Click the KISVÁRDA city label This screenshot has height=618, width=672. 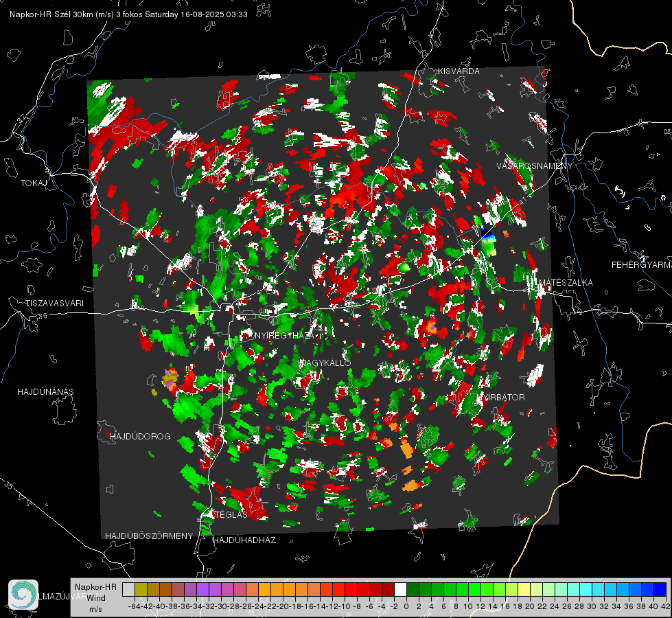[x=459, y=71]
